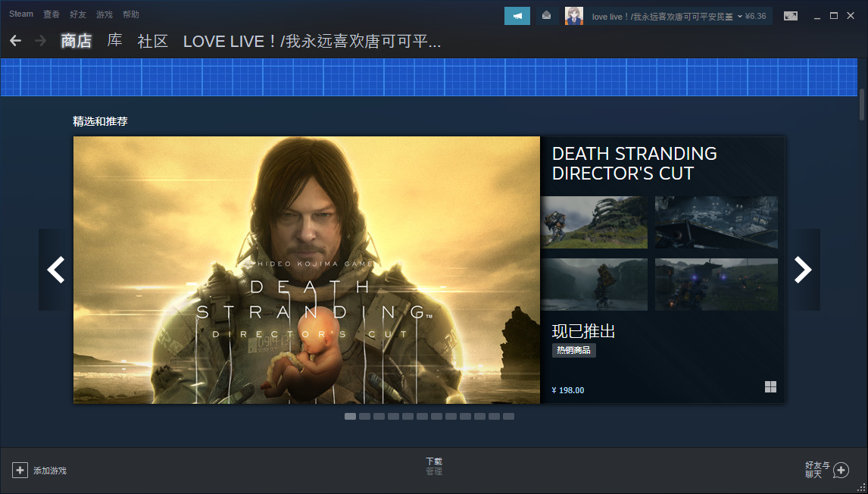Open Steam announcements via the megaphone icon
Viewport: 868px width, 494px height.
[517, 15]
